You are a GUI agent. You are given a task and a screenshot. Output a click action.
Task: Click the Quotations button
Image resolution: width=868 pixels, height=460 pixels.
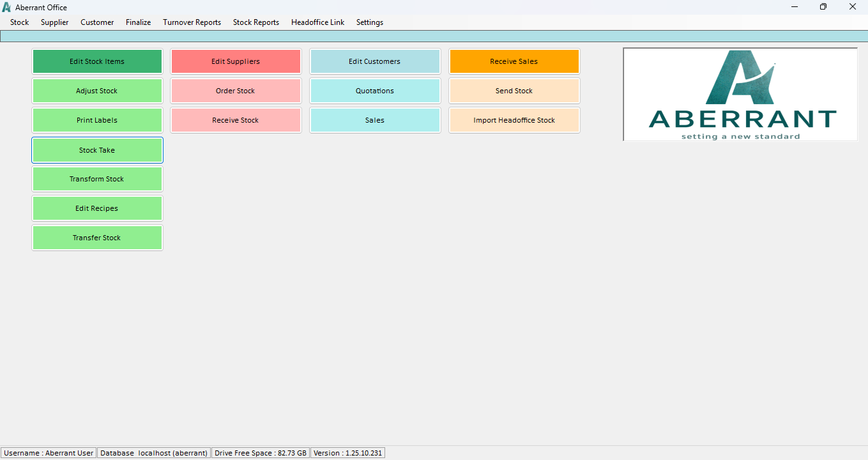click(x=375, y=91)
